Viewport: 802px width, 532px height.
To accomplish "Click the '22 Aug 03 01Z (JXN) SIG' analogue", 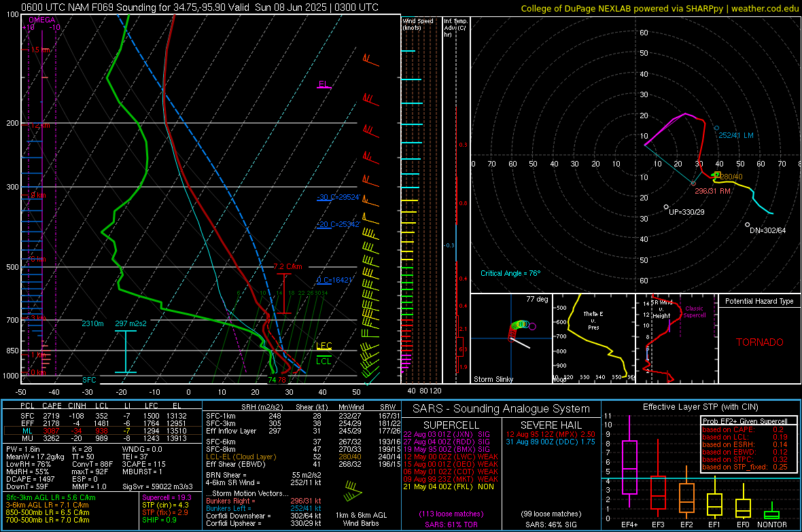I will pyautogui.click(x=447, y=434).
